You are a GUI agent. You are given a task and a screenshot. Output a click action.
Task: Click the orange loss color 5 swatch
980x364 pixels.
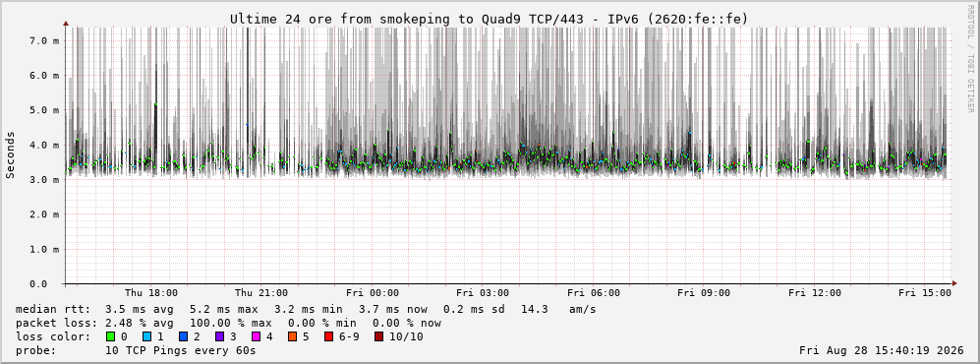pos(293,336)
